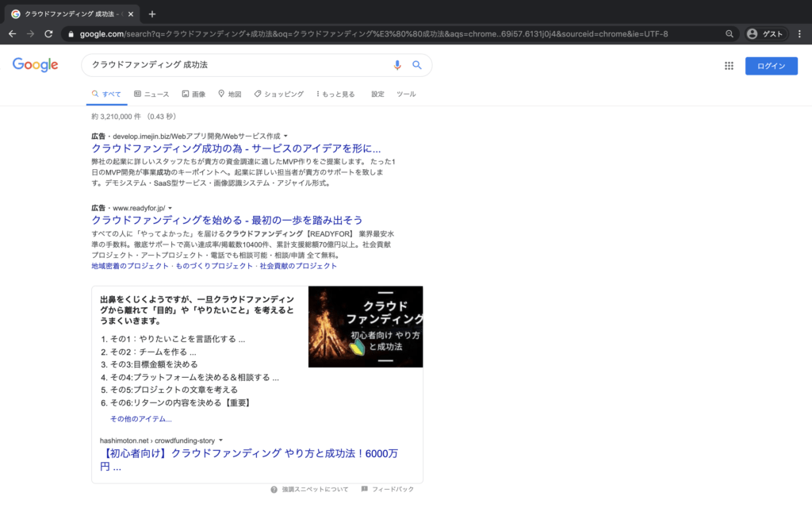
Task: Open ad titled クラウドファンディングを始める
Action: [227, 221]
